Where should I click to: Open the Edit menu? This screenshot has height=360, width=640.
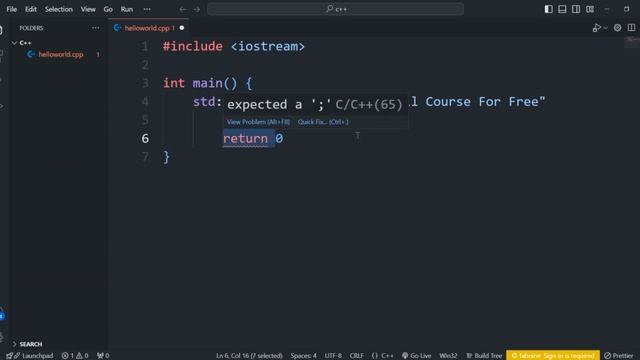[x=31, y=9]
